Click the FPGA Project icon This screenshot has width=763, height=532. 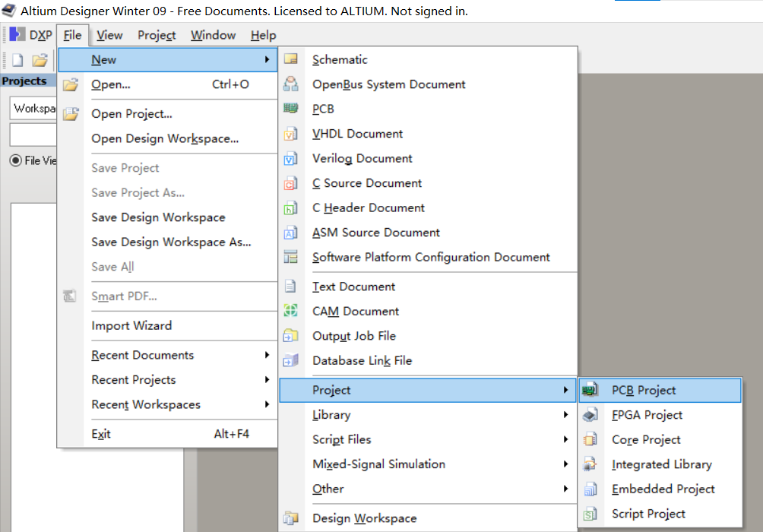click(590, 415)
